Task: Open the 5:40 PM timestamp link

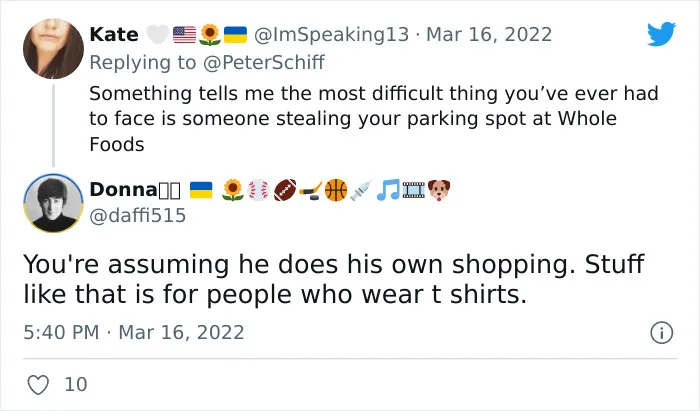Action: coord(61,332)
